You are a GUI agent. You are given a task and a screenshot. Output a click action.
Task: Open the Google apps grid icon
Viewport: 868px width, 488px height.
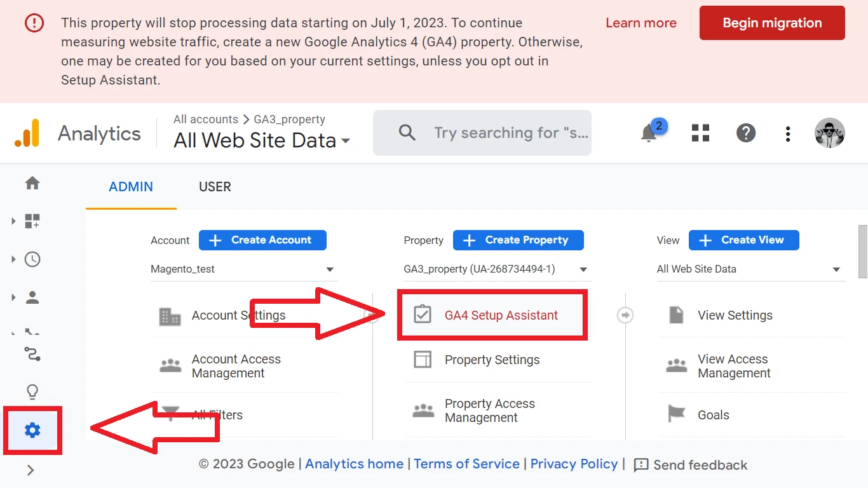click(x=700, y=133)
